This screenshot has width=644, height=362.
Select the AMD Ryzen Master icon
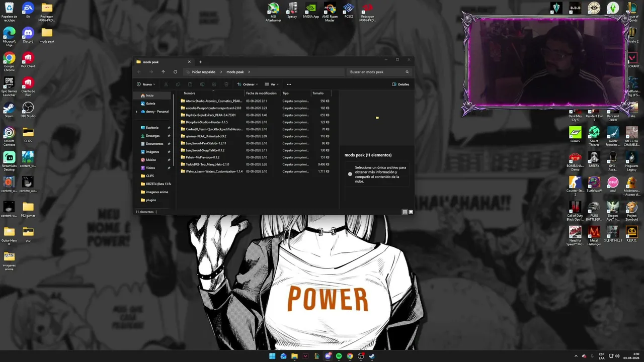pyautogui.click(x=330, y=12)
